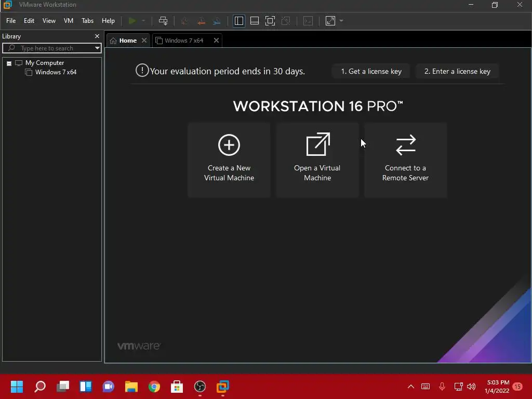Open the power options dropdown arrow

coord(143,21)
